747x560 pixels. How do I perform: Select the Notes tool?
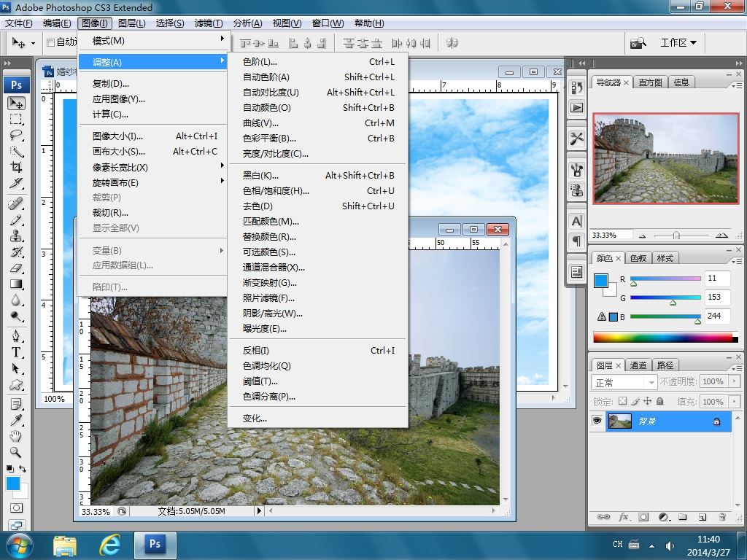point(16,404)
